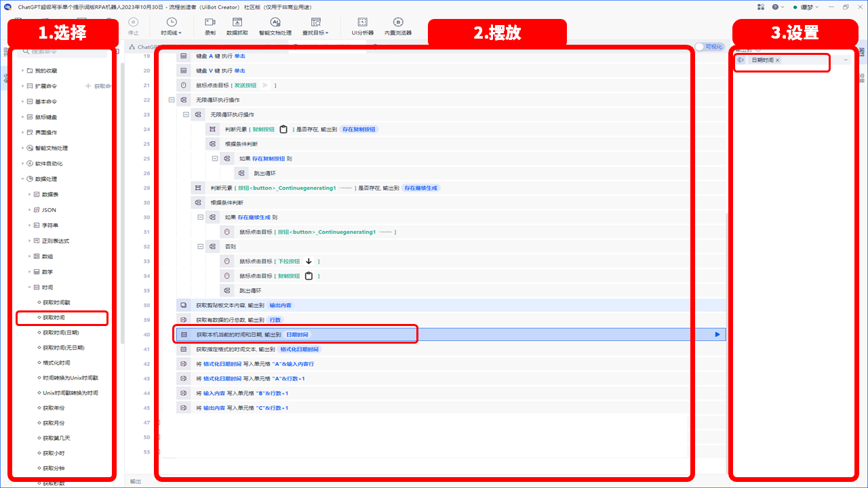Select the 获取年份 command

tap(54, 408)
